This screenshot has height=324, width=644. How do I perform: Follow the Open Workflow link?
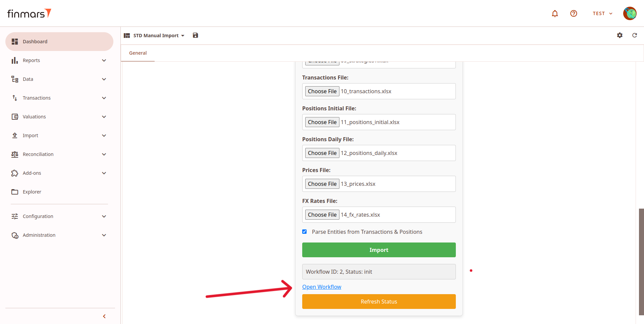322,287
